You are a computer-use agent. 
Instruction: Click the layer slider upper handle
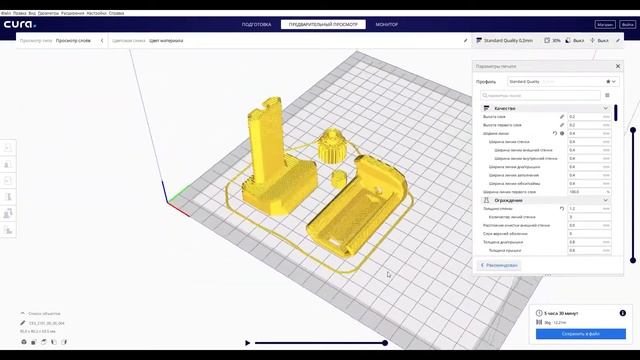pos(633,130)
